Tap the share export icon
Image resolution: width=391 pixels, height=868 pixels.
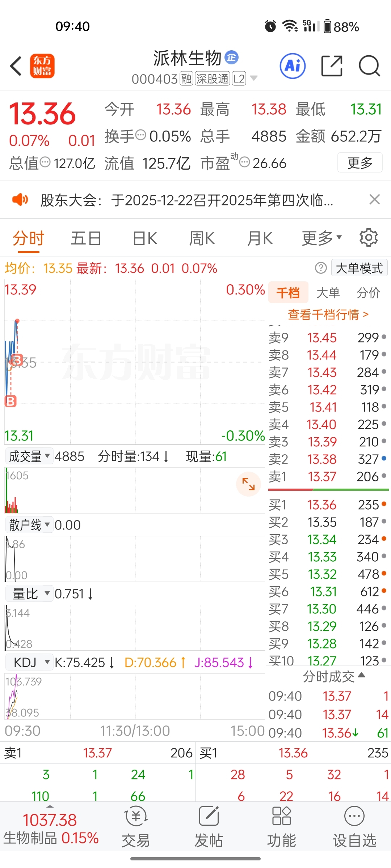coord(332,66)
